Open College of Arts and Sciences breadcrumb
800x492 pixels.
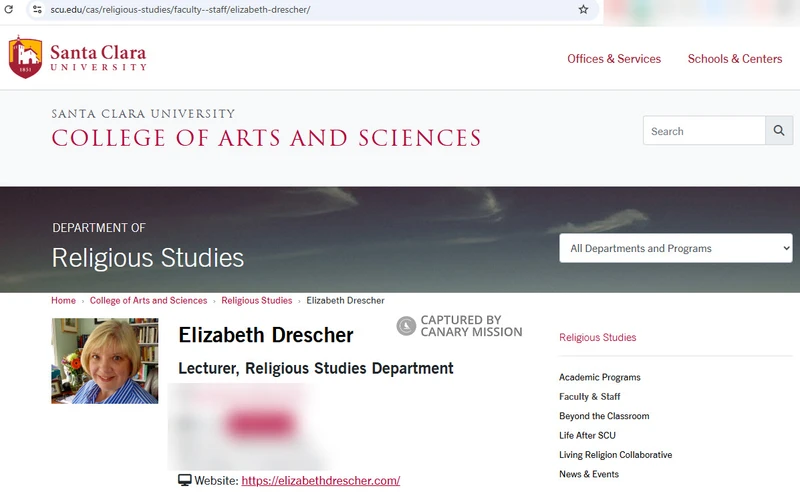tap(148, 300)
